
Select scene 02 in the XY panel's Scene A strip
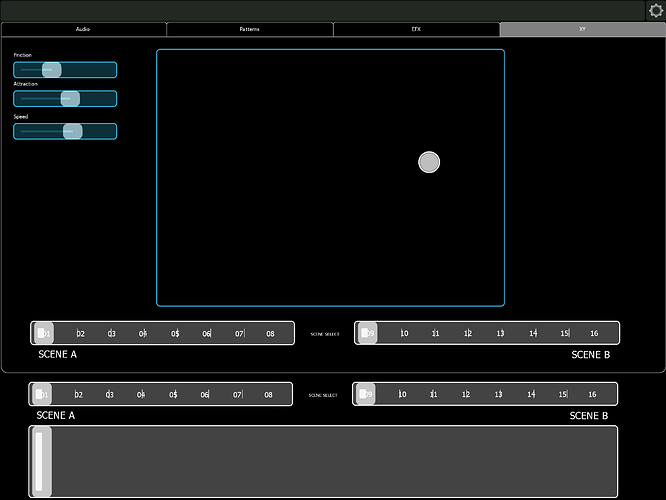(x=80, y=333)
